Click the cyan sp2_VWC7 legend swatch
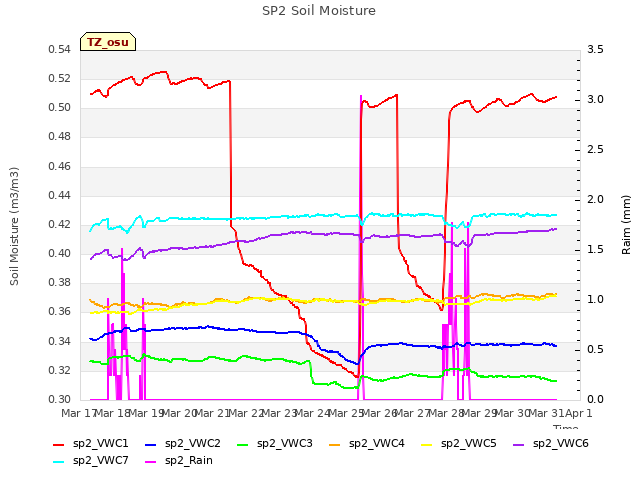Image resolution: width=640 pixels, height=480 pixels. click(59, 462)
